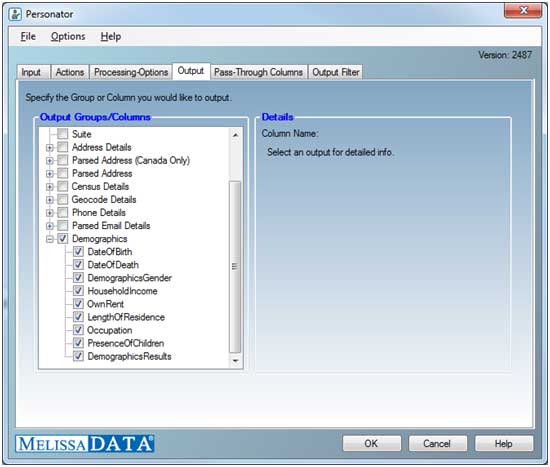Click the OK button
Viewport: 550px width, 467px height.
(371, 444)
